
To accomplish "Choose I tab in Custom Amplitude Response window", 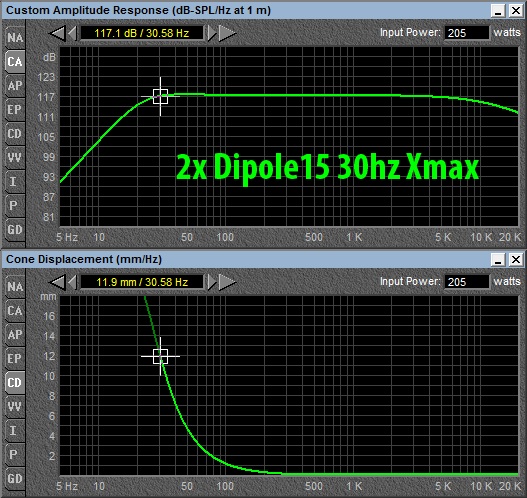I will point(15,181).
